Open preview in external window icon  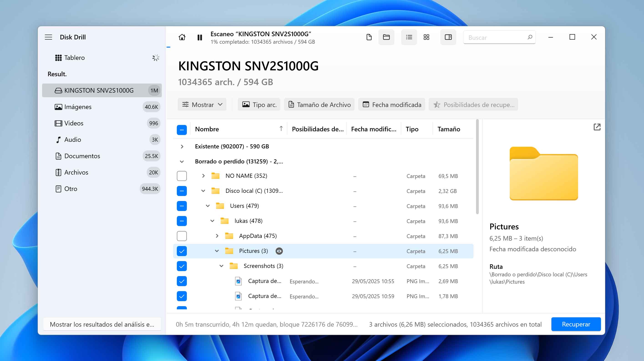[597, 127]
